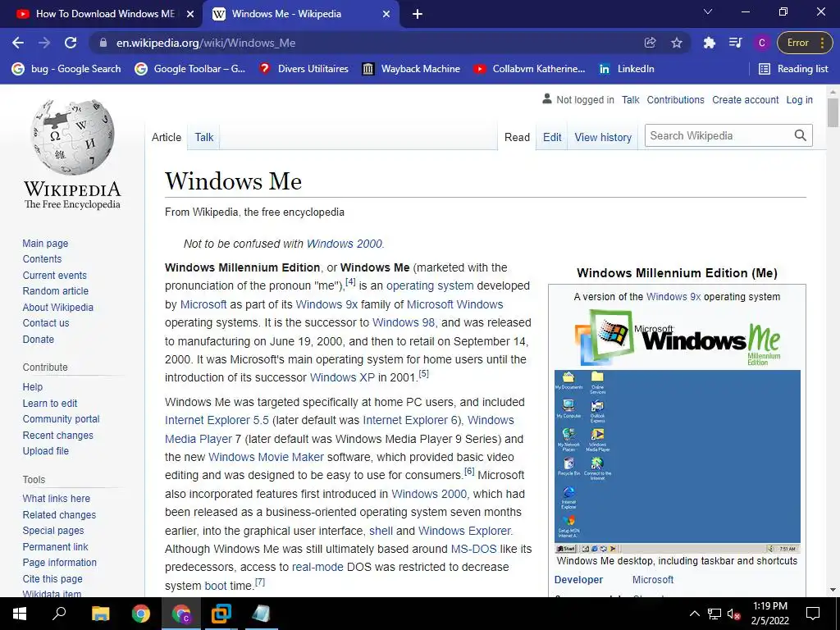Select the Read tab
The width and height of the screenshot is (840, 630).
pos(517,137)
